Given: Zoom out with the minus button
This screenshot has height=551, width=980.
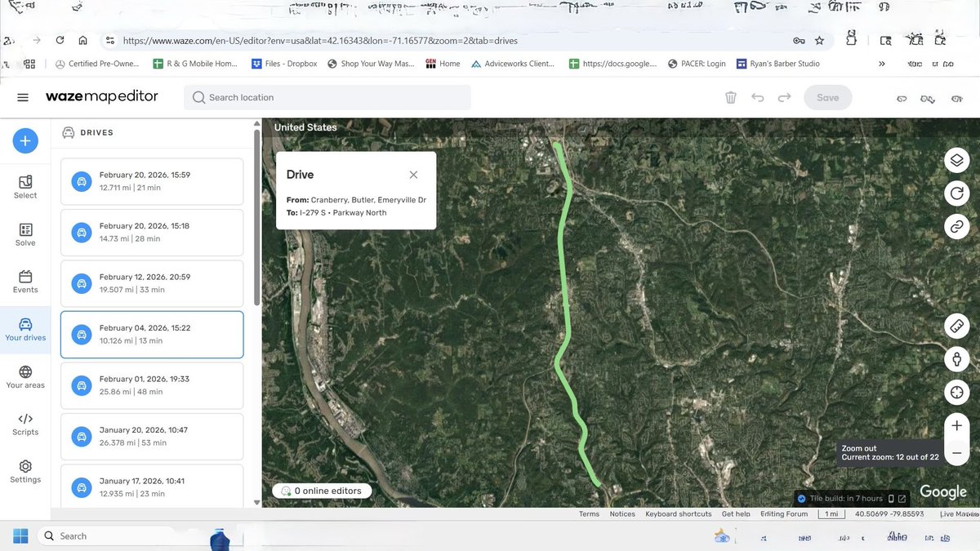Looking at the screenshot, I should (x=956, y=452).
